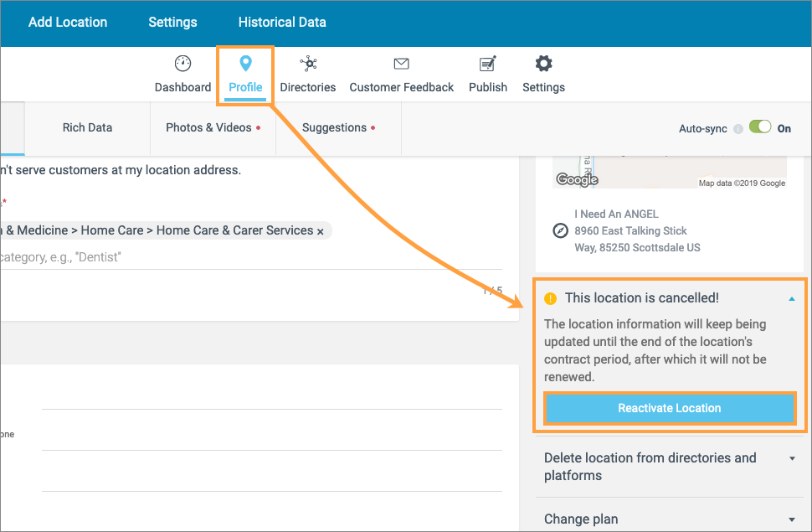Image resolution: width=812 pixels, height=532 pixels.
Task: Open Directories using its network icon
Action: (307, 64)
